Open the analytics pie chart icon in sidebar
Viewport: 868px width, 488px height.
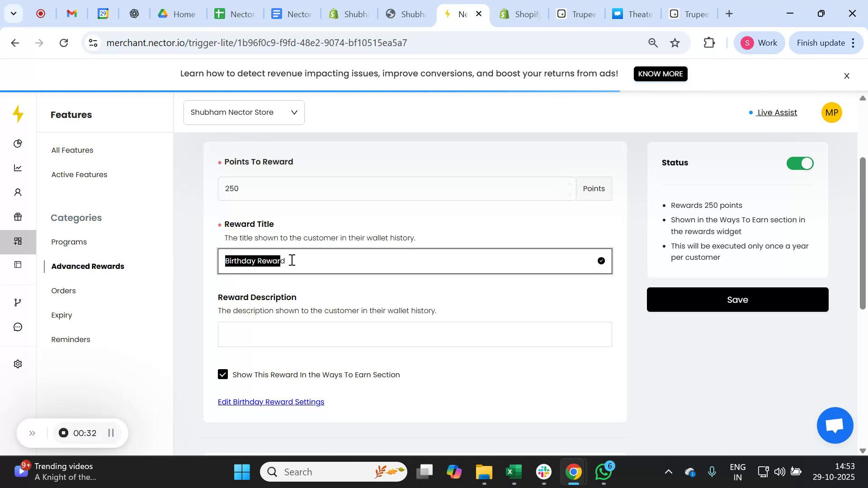tap(18, 143)
